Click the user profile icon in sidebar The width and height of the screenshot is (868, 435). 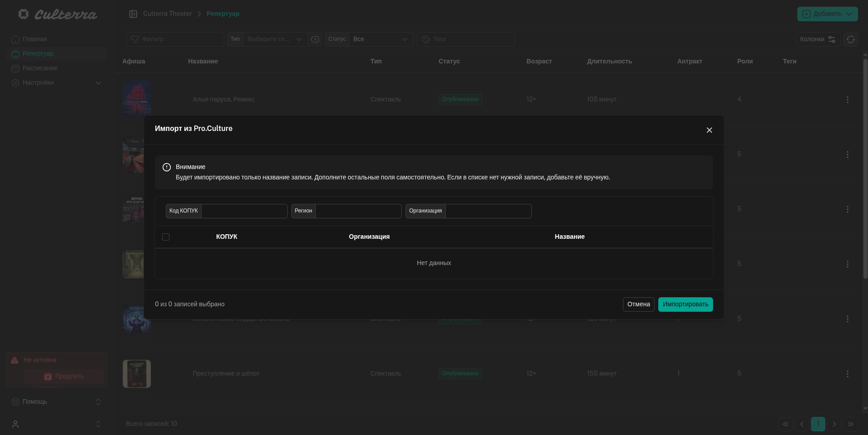(x=15, y=424)
